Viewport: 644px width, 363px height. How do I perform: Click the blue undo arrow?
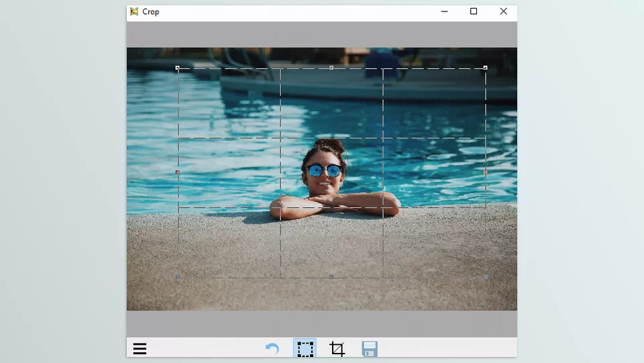point(272,349)
